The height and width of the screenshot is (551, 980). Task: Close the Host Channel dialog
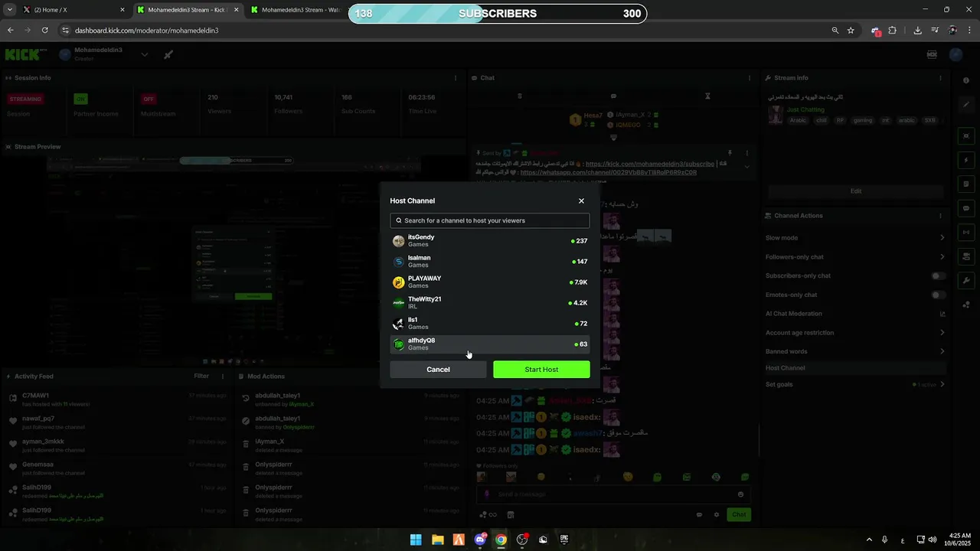[x=581, y=201]
